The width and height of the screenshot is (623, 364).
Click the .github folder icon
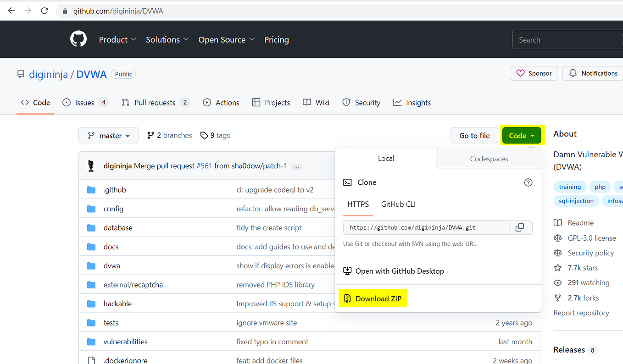click(91, 190)
